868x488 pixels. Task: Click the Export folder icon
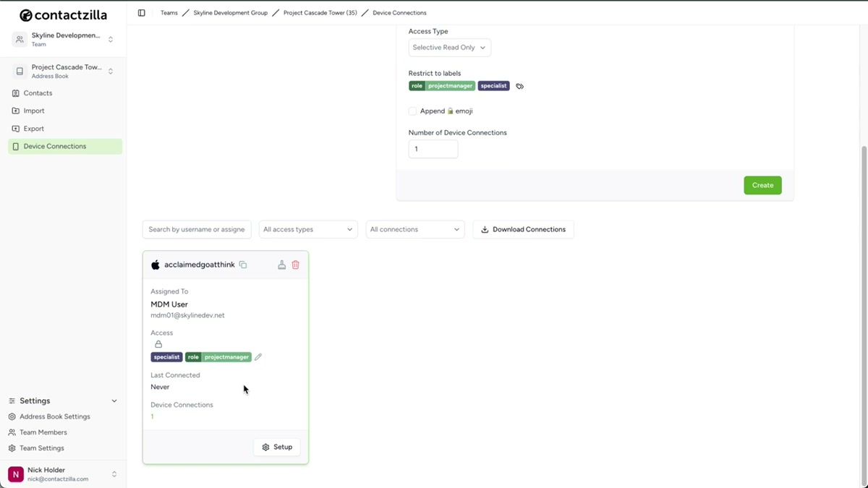click(x=16, y=129)
